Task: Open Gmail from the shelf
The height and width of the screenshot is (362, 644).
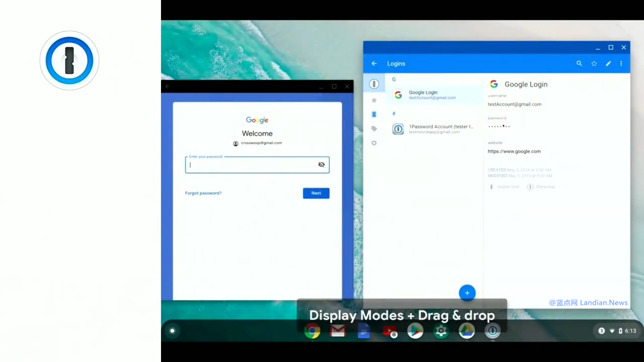Action: pyautogui.click(x=338, y=331)
